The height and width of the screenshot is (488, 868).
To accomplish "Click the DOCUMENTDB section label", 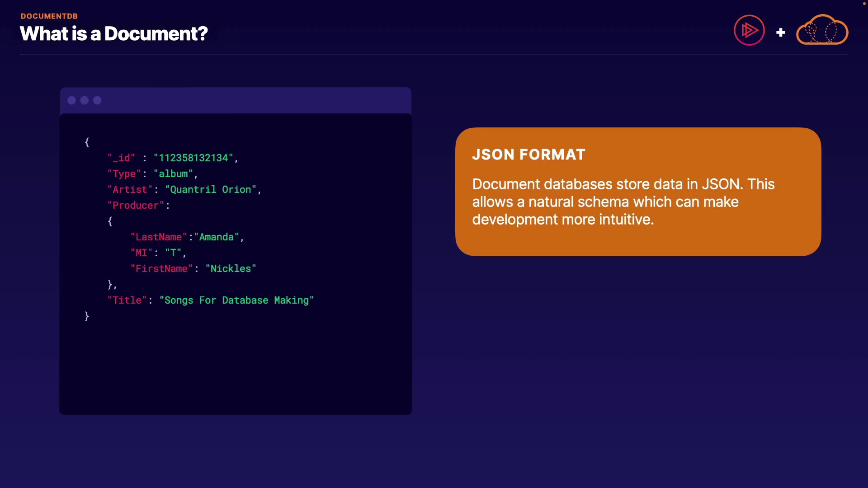I will 49,16.
